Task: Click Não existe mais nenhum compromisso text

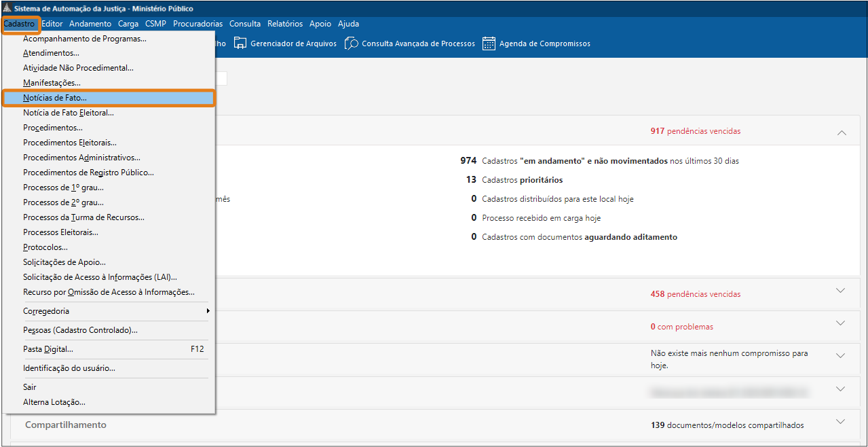Action: click(x=730, y=359)
